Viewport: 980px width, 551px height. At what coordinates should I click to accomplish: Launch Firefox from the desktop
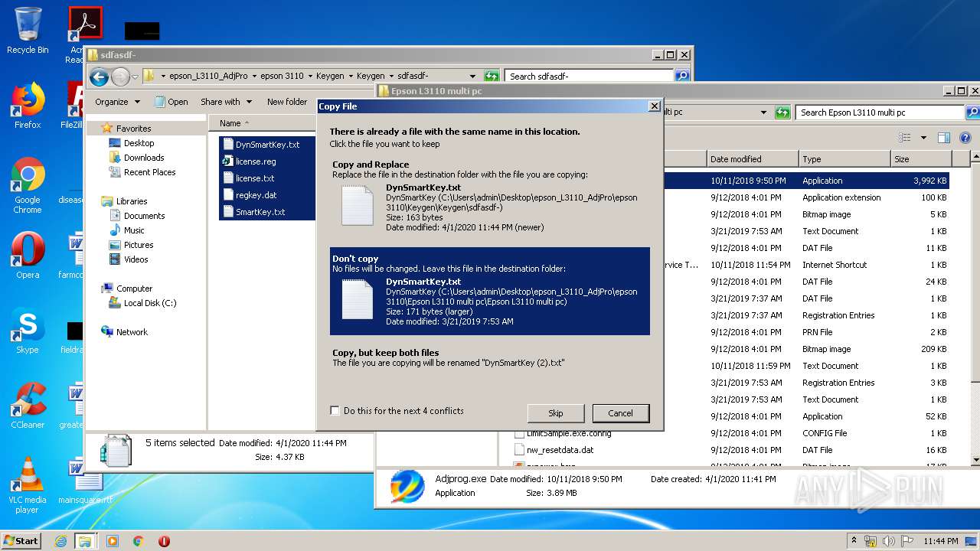[x=28, y=106]
